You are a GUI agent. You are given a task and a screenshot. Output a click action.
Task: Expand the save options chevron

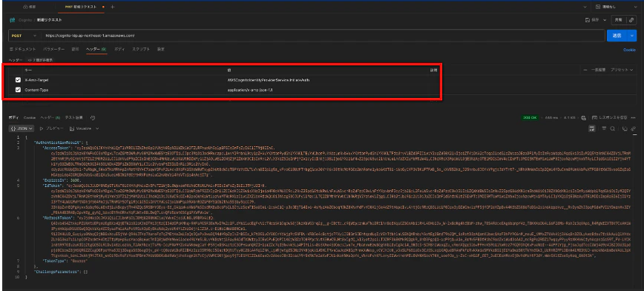(605, 20)
